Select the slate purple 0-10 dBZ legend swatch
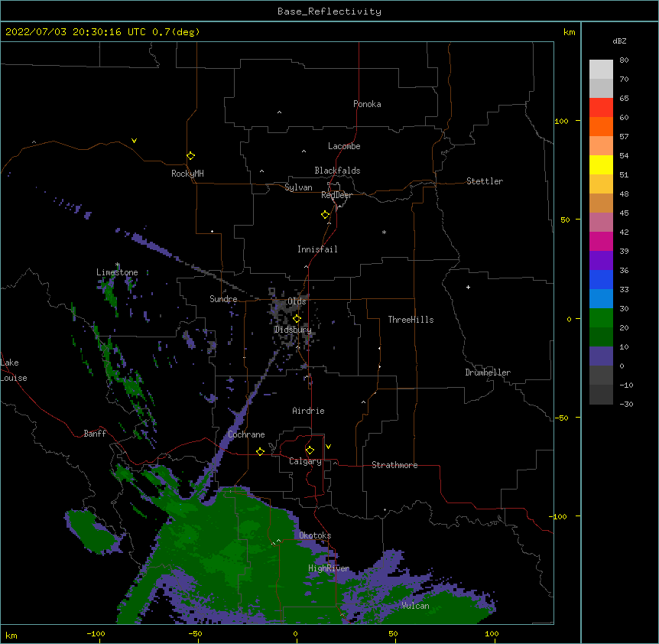 tap(601, 356)
